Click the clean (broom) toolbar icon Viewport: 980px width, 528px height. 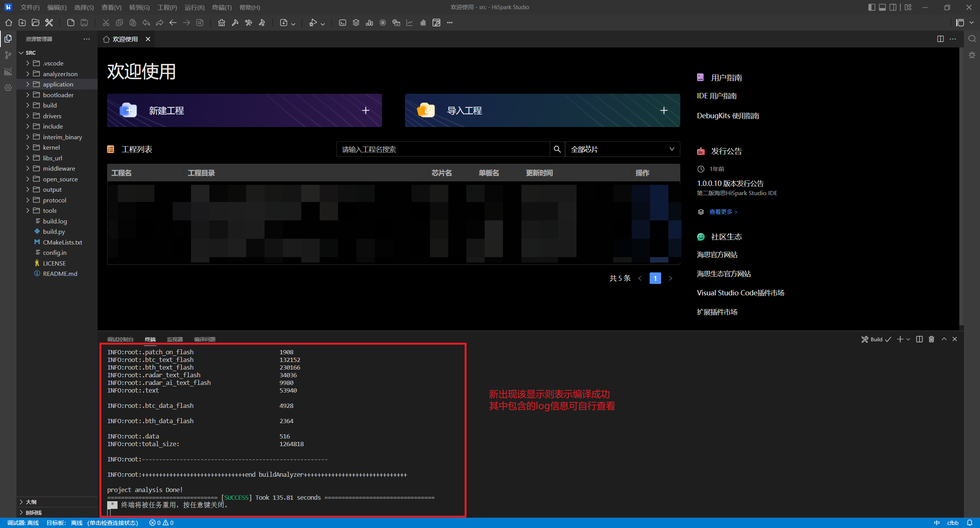pyautogui.click(x=222, y=23)
